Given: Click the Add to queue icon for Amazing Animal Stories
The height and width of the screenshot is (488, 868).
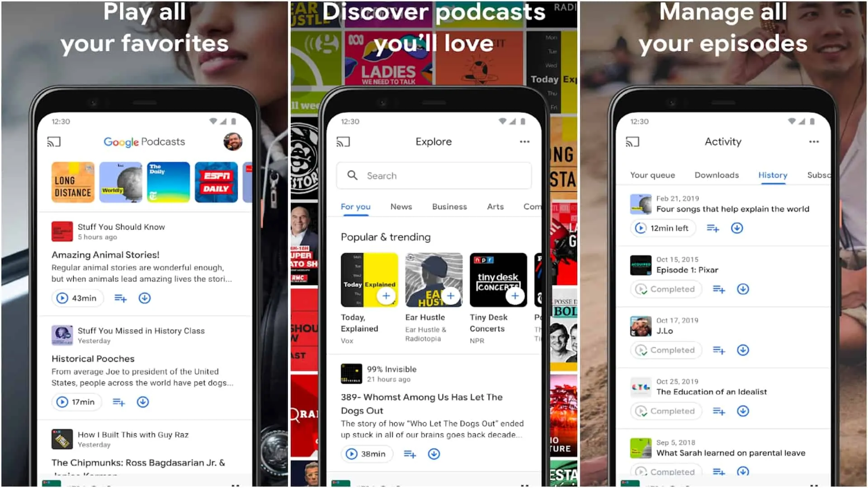Looking at the screenshot, I should [119, 298].
